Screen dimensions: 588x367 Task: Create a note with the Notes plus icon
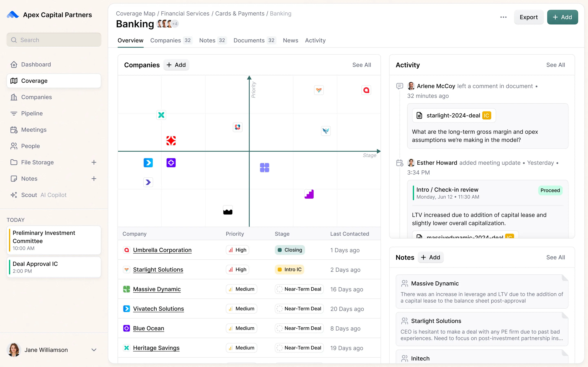pyautogui.click(x=94, y=178)
